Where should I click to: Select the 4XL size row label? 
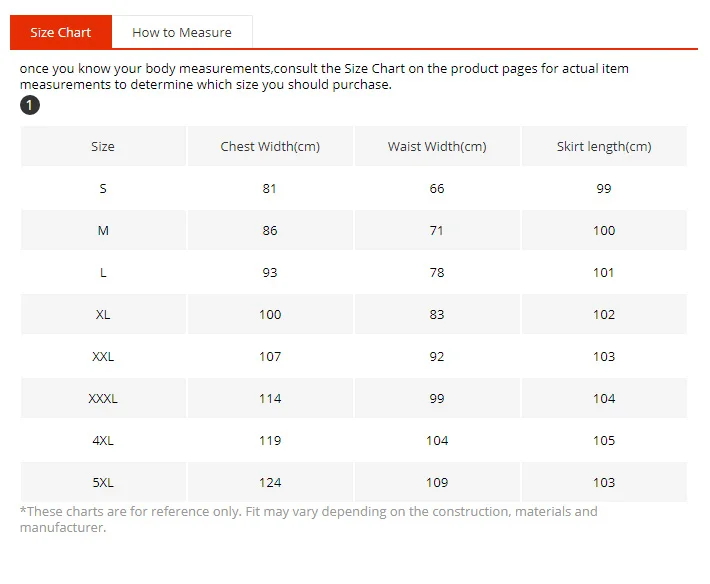[x=103, y=440]
